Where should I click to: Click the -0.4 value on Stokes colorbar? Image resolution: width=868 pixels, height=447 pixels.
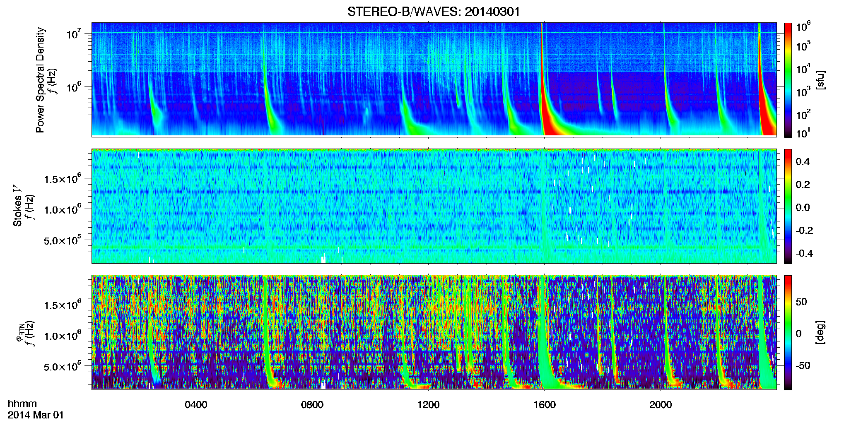pyautogui.click(x=804, y=253)
